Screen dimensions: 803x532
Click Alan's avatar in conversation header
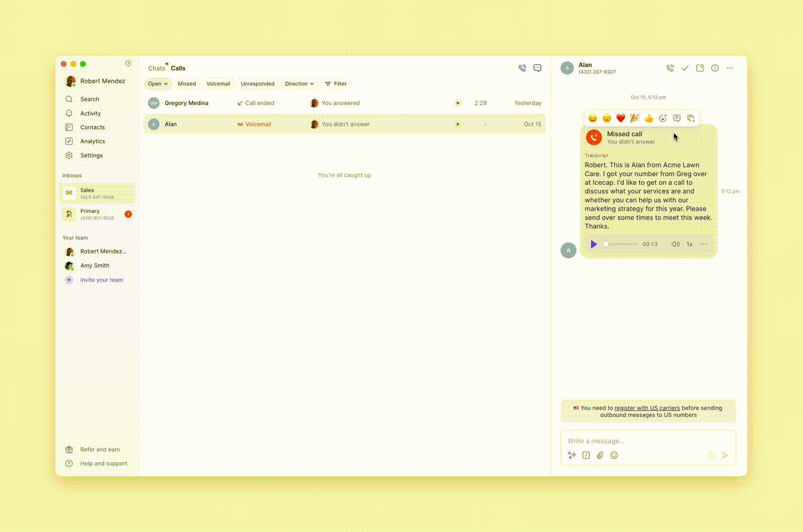click(567, 68)
